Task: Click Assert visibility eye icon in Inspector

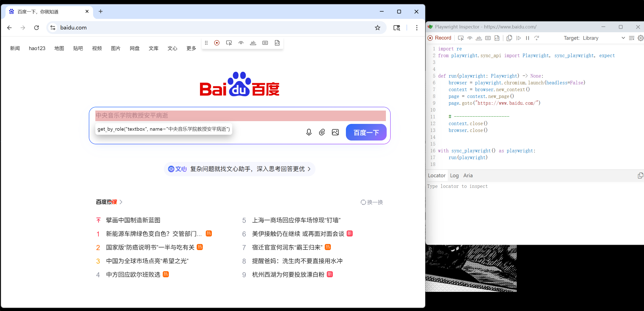Action: (x=470, y=38)
